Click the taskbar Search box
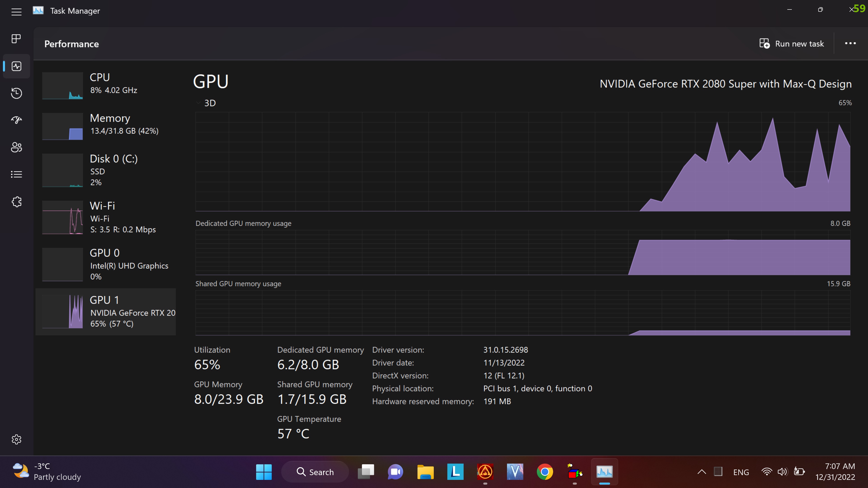The height and width of the screenshot is (488, 868). coord(315,472)
